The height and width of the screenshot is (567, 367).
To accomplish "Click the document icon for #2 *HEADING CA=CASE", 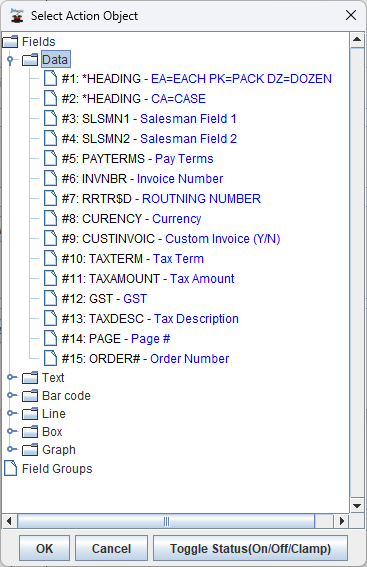I will click(x=50, y=98).
